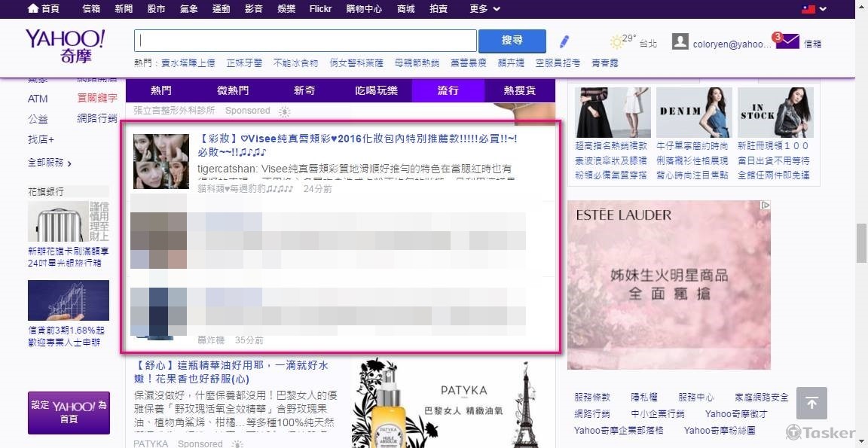This screenshot has height=448, width=868.
Task: Open the 隱私權 privacy link in the footer
Action: [x=644, y=397]
